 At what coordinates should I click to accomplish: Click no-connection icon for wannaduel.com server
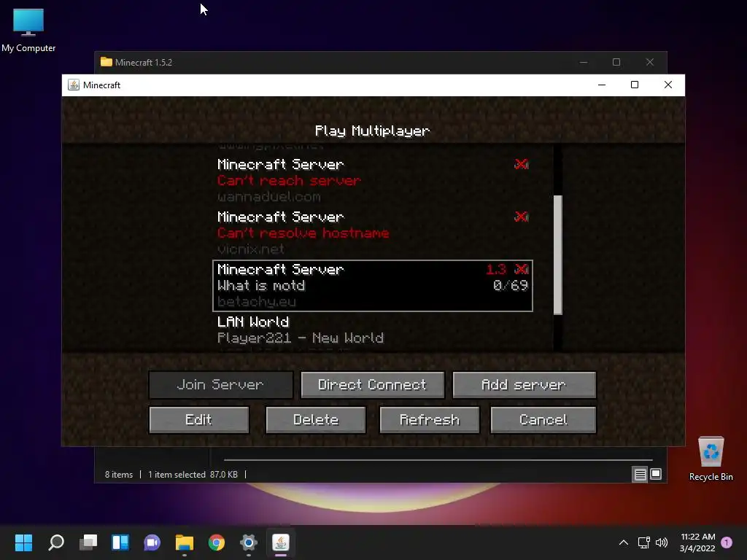521,164
